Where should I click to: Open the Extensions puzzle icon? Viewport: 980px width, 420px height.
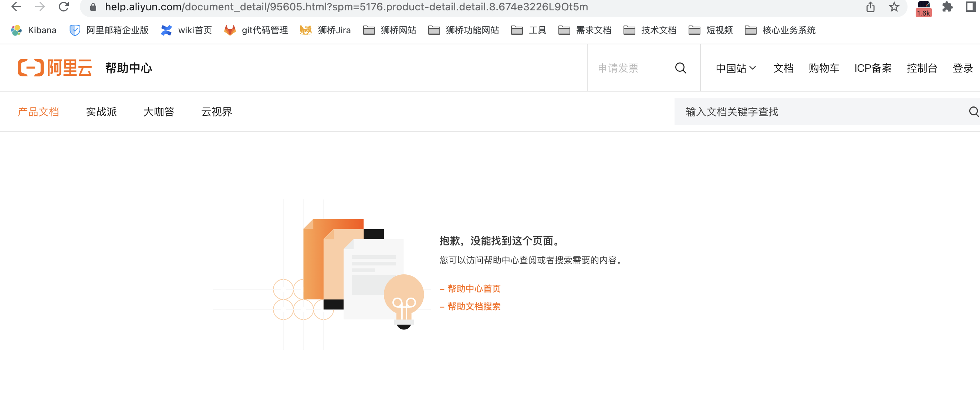click(947, 7)
